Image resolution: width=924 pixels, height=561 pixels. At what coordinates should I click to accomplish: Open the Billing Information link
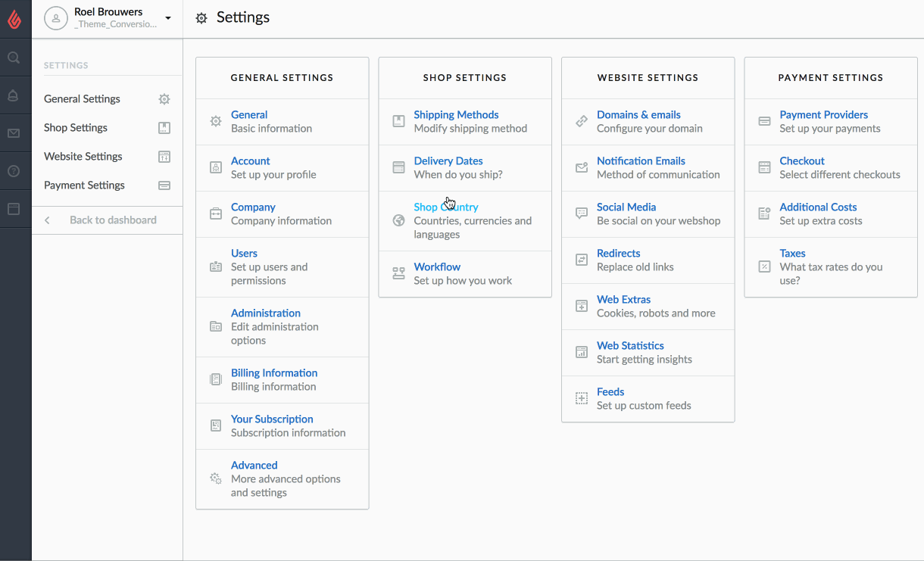coord(274,373)
